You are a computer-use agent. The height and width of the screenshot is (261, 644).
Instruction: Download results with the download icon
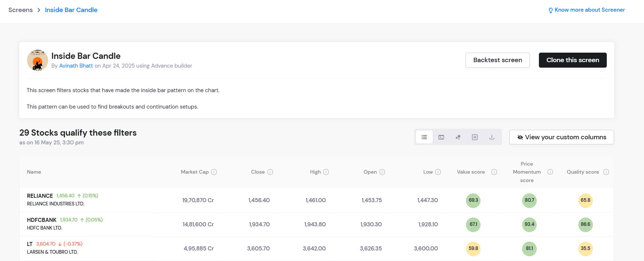click(492, 137)
